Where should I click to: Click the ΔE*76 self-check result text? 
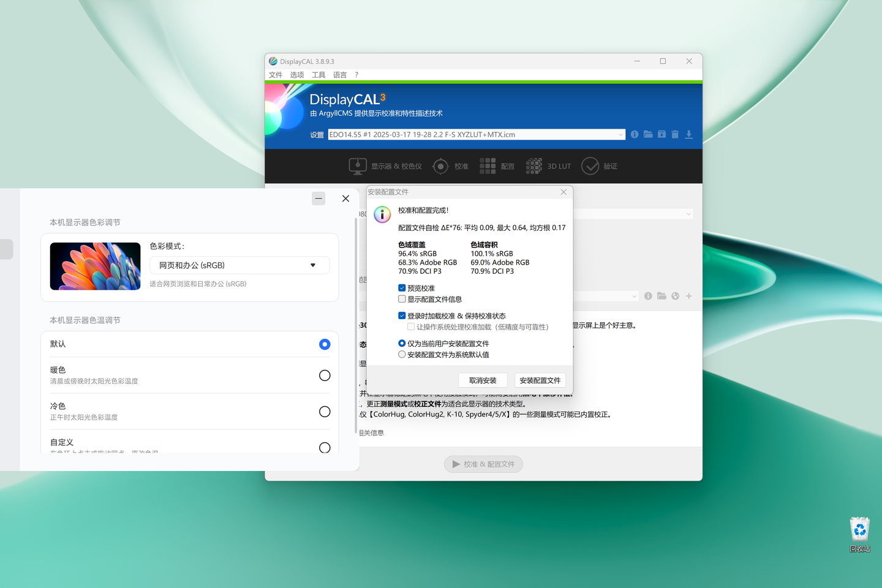coord(482,227)
